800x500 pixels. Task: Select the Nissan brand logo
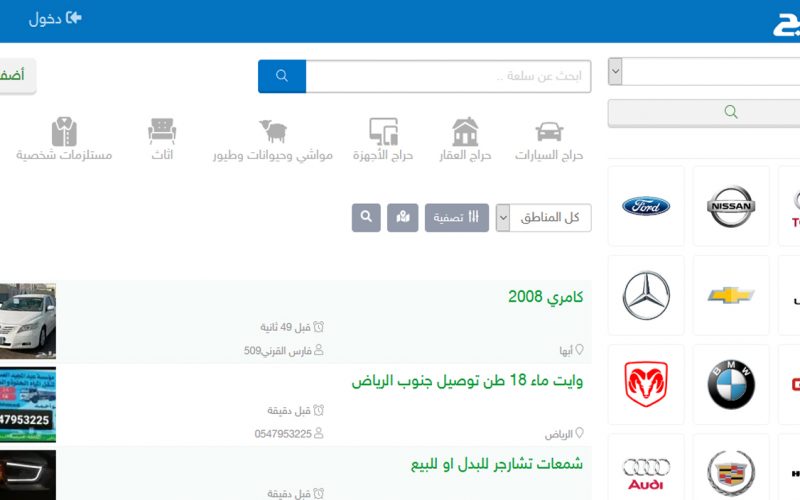coord(731,206)
